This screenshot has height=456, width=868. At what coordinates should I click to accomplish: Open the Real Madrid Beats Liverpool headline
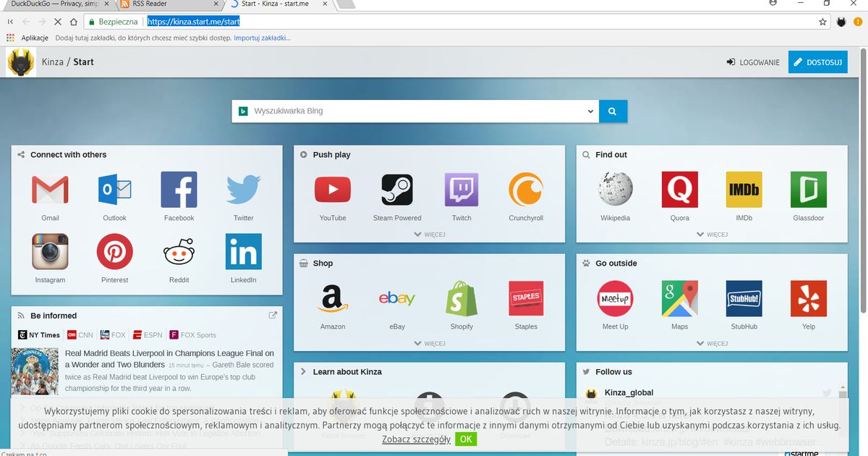169,359
